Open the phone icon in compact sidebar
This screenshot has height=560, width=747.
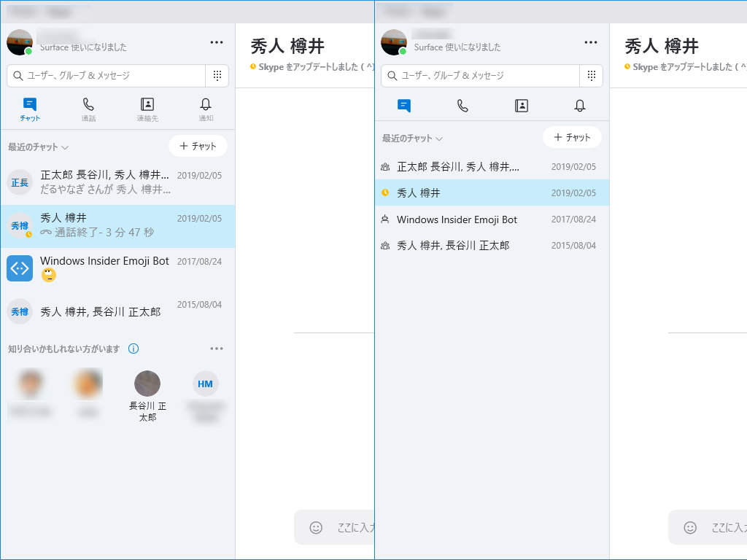coord(462,106)
